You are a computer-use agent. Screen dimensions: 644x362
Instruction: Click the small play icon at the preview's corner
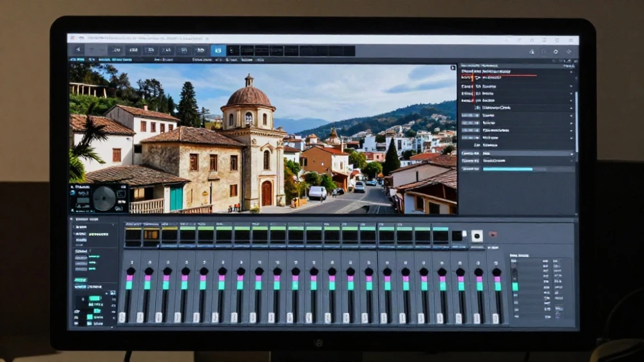(453, 68)
